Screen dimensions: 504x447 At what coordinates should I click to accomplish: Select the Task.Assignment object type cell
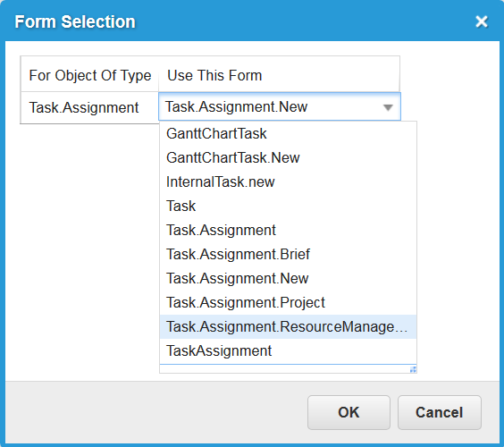[89, 107]
